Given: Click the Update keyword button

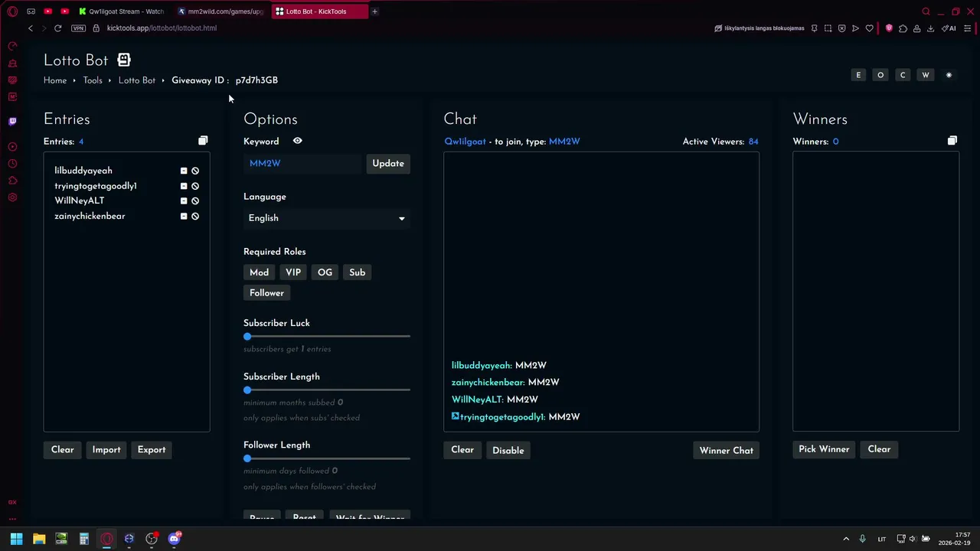Looking at the screenshot, I should 388,164.
